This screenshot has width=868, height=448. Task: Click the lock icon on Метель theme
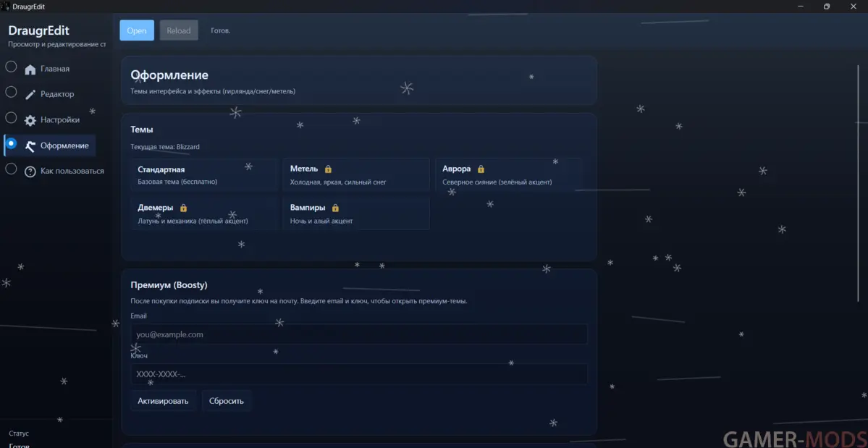click(x=328, y=169)
